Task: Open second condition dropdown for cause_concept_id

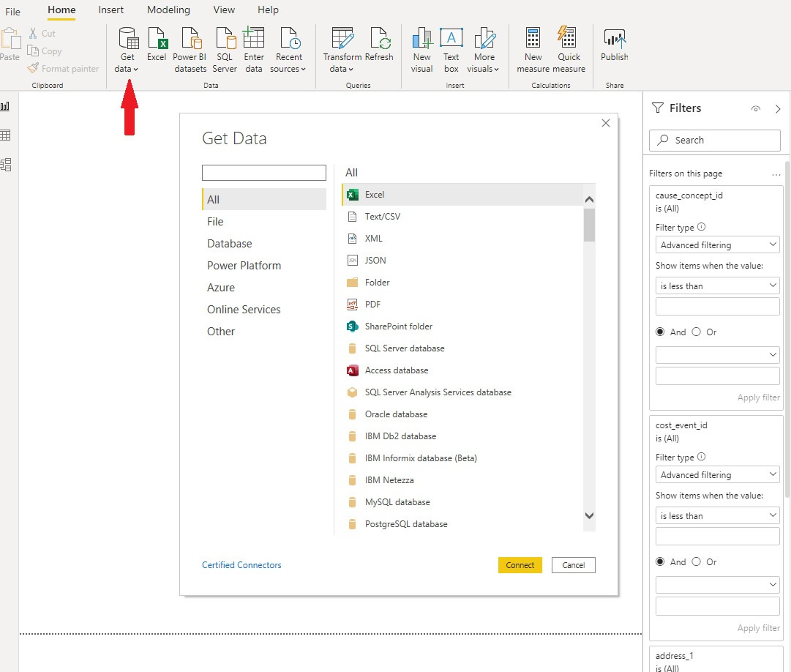Action: click(717, 354)
